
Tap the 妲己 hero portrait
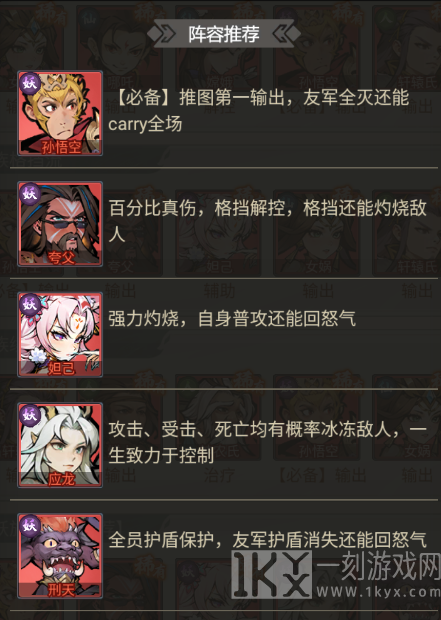pos(60,335)
